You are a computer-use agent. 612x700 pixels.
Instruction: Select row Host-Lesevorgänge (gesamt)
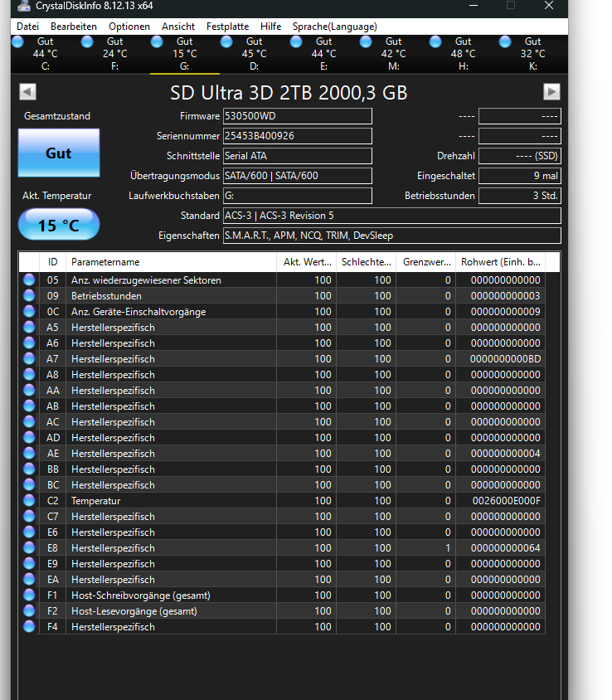click(x=282, y=610)
